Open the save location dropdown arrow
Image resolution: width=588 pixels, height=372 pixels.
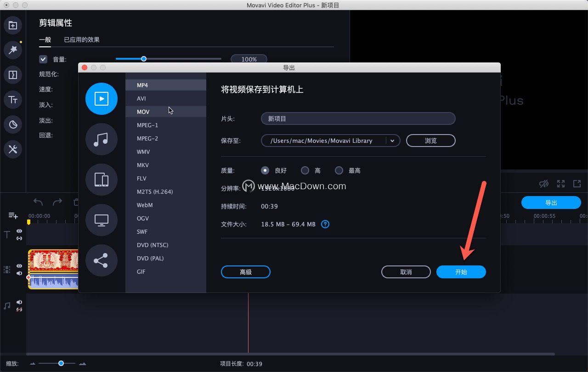pyautogui.click(x=392, y=141)
